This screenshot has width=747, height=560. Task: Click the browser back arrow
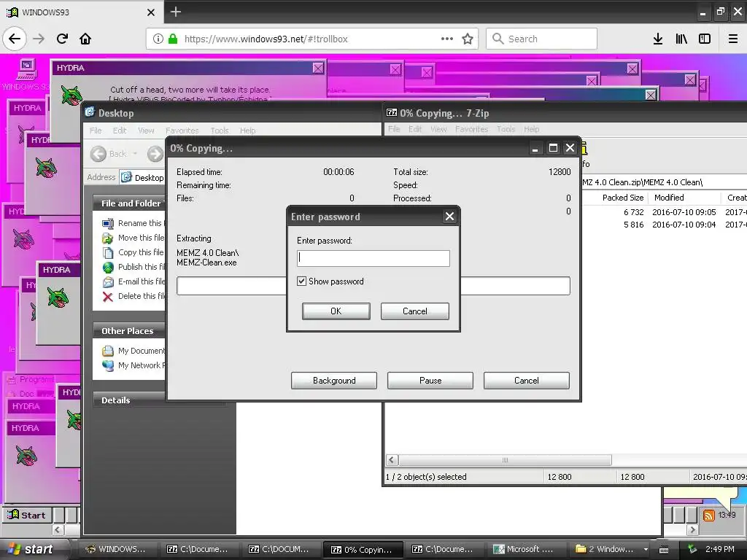point(15,39)
